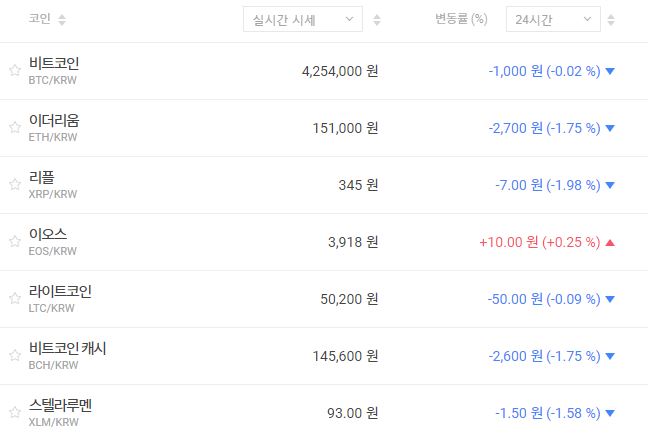The height and width of the screenshot is (437, 648).
Task: Select the 라이트코인 row price 50,200 원
Action: [x=338, y=299]
